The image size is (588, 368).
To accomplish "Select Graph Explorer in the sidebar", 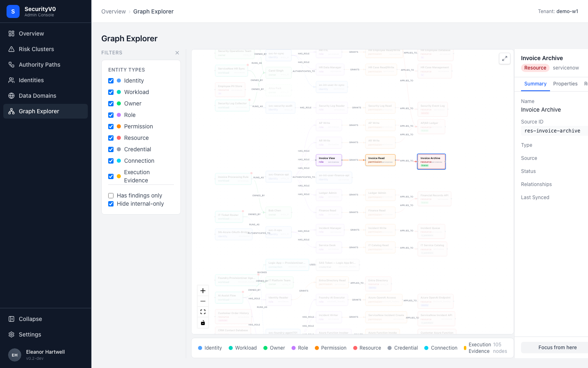I will click(x=45, y=111).
